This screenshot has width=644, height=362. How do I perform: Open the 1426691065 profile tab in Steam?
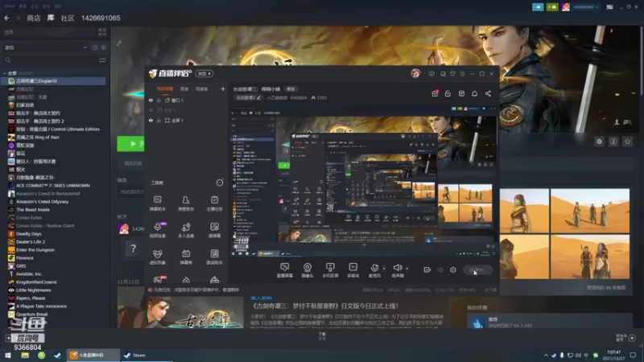pos(101,18)
